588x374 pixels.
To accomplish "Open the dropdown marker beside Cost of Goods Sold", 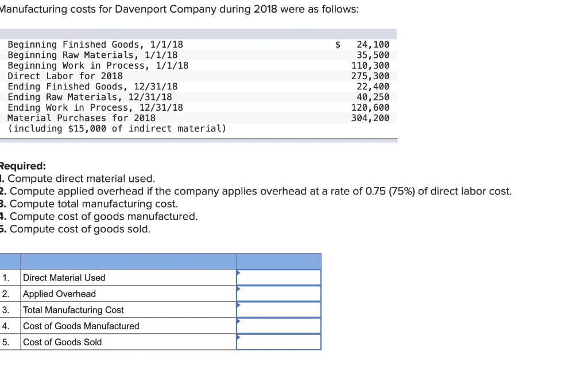I will click(x=237, y=338).
